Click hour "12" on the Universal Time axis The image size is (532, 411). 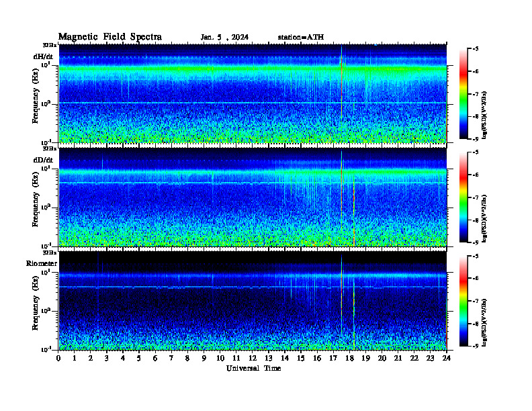click(x=253, y=358)
